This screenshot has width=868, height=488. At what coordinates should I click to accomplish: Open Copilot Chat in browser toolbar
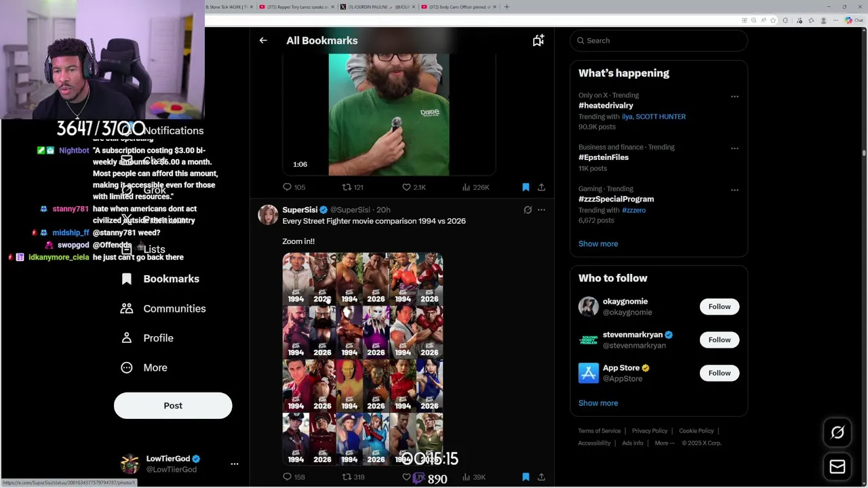pyautogui.click(x=853, y=20)
